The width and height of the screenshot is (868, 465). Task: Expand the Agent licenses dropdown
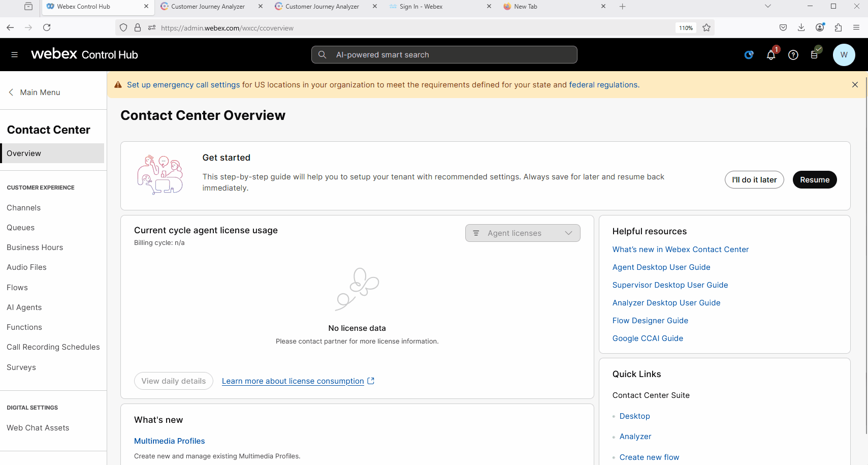pyautogui.click(x=522, y=233)
